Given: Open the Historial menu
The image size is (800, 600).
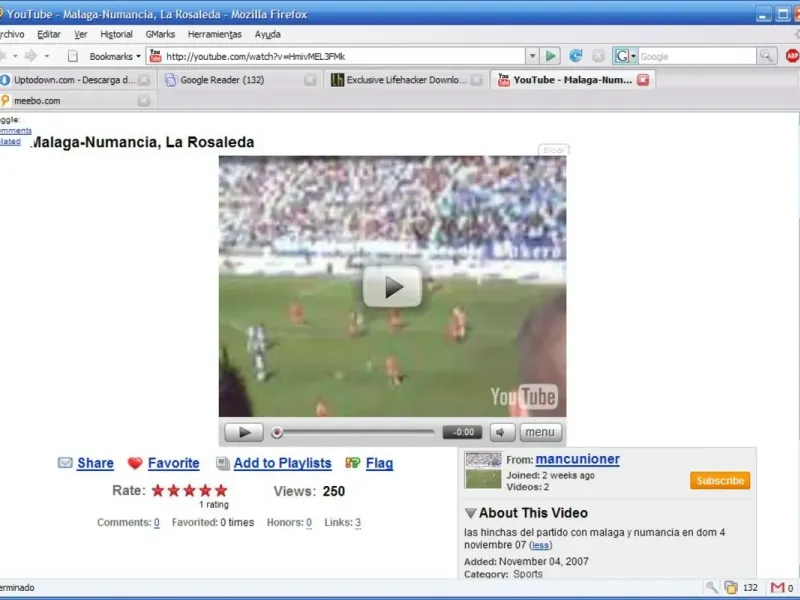Looking at the screenshot, I should click(x=116, y=34).
